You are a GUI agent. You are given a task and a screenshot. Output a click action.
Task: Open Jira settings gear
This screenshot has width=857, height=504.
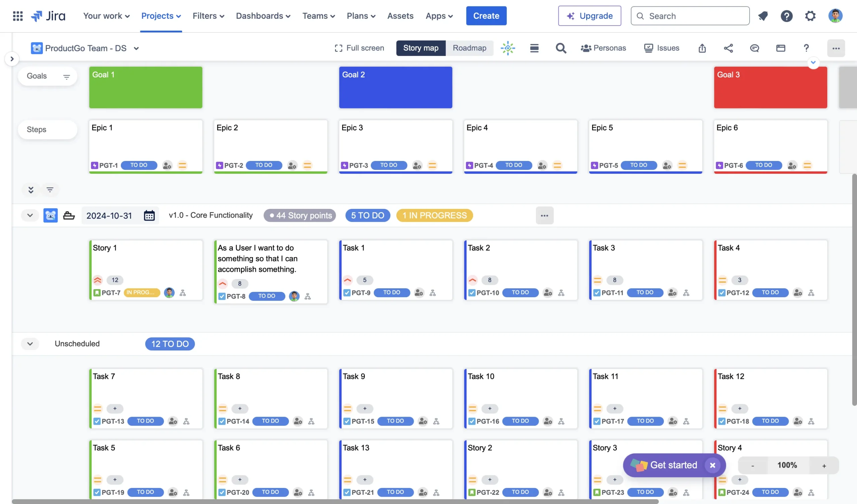click(x=810, y=16)
